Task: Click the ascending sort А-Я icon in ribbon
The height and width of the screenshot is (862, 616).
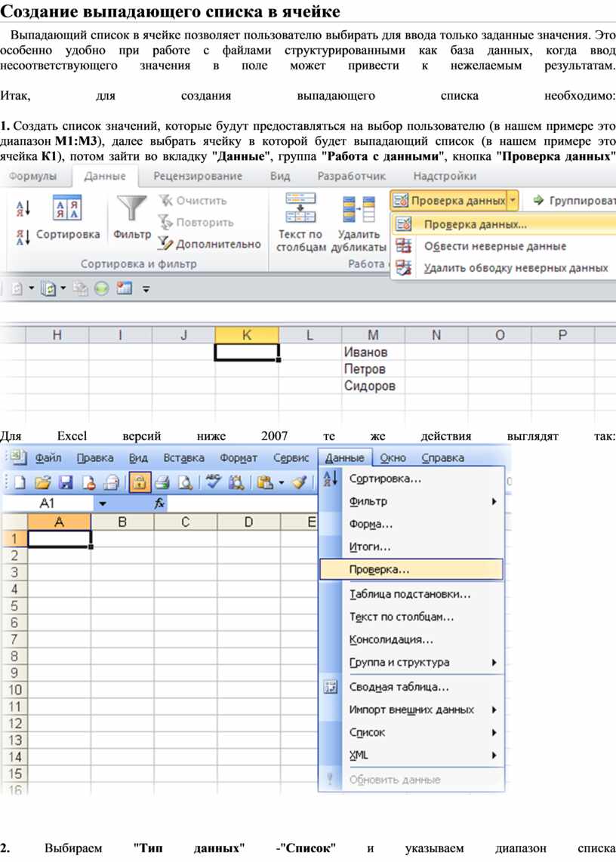Action: (x=23, y=208)
